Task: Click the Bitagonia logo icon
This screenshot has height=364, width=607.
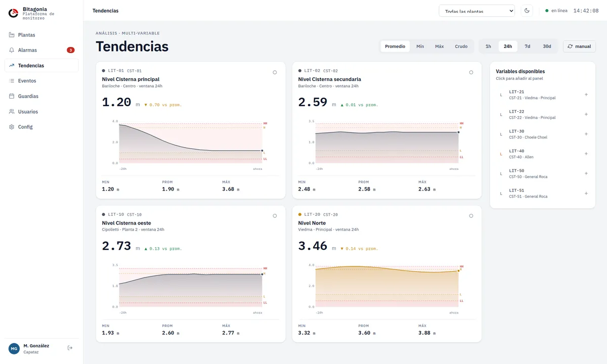Action: [x=13, y=13]
